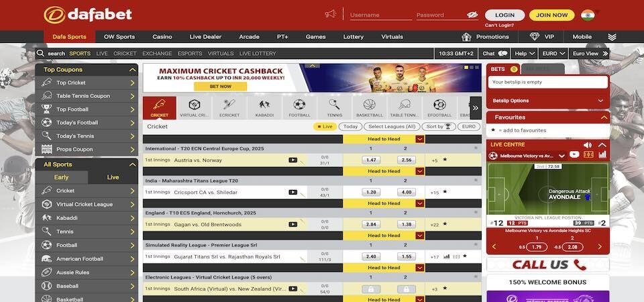Toggle the Today filter pill
The image size is (644, 302).
[x=350, y=127]
